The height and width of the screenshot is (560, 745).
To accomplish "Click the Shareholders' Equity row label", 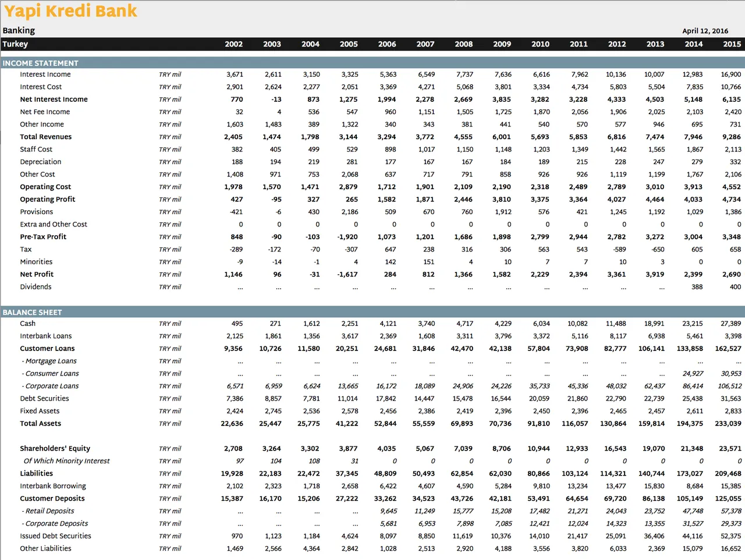I will [55, 449].
